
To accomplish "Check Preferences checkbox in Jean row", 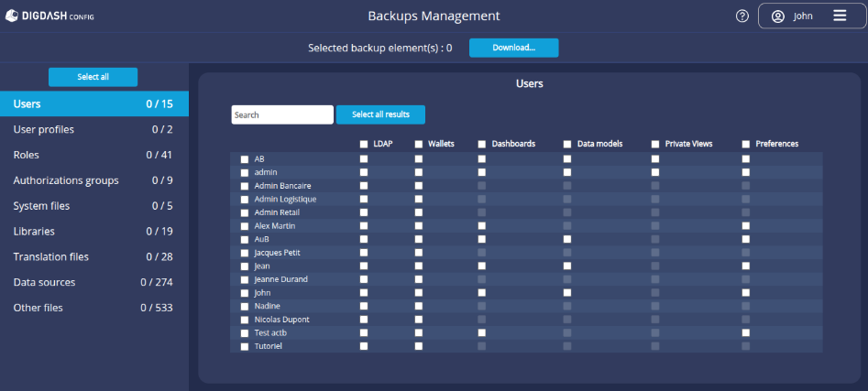I will coord(746,266).
